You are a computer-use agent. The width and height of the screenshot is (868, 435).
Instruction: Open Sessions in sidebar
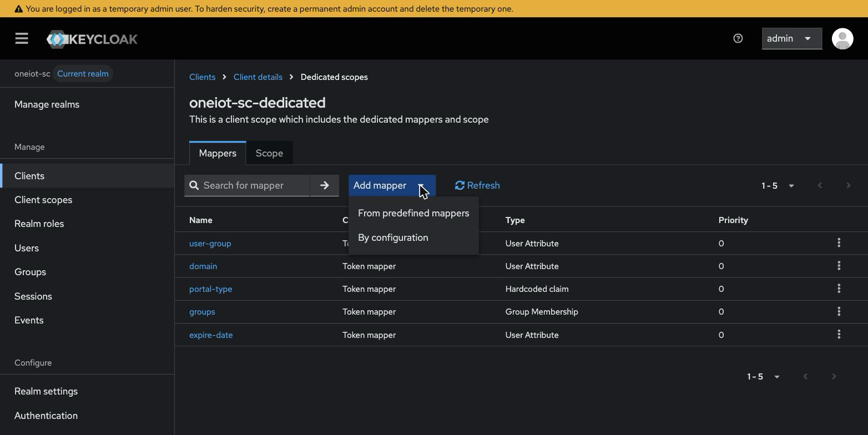(x=87, y=296)
